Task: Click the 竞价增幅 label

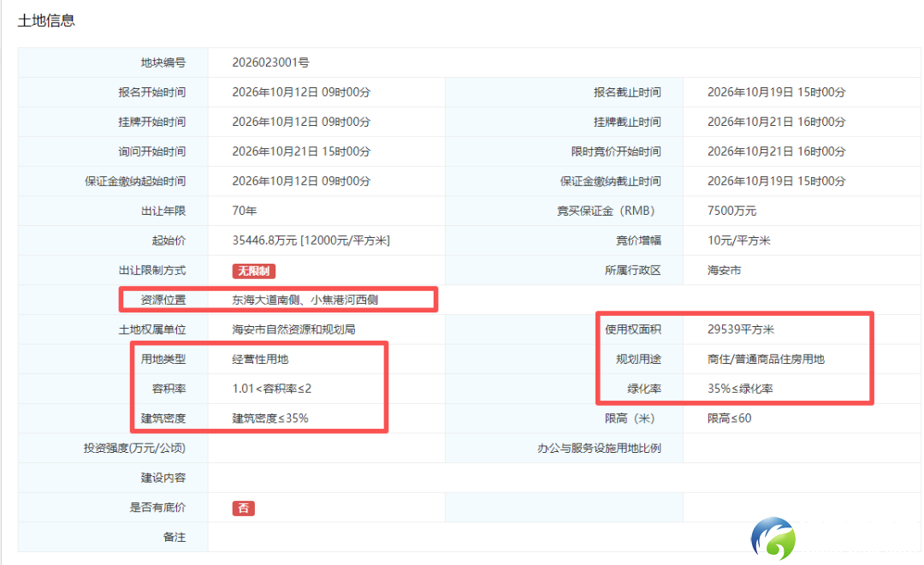Action: pos(638,241)
